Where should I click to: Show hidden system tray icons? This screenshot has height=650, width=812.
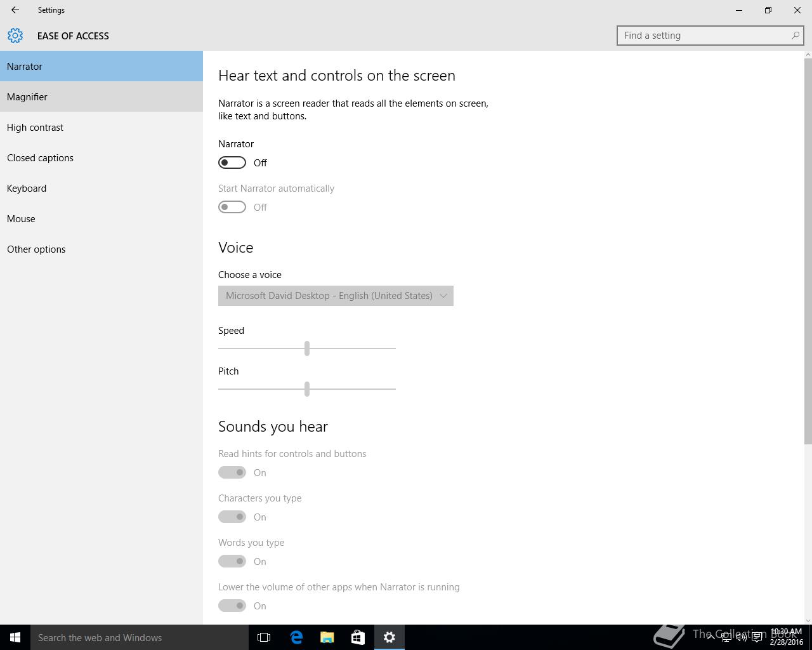pyautogui.click(x=710, y=637)
